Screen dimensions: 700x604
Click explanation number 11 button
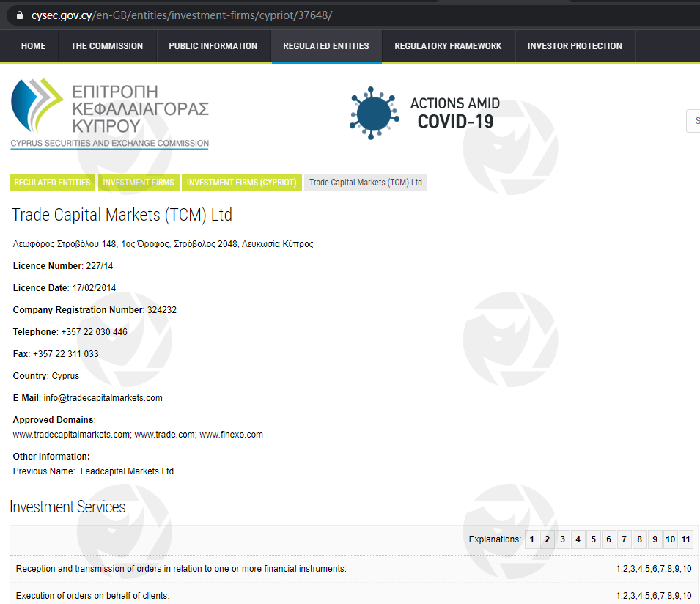point(685,539)
